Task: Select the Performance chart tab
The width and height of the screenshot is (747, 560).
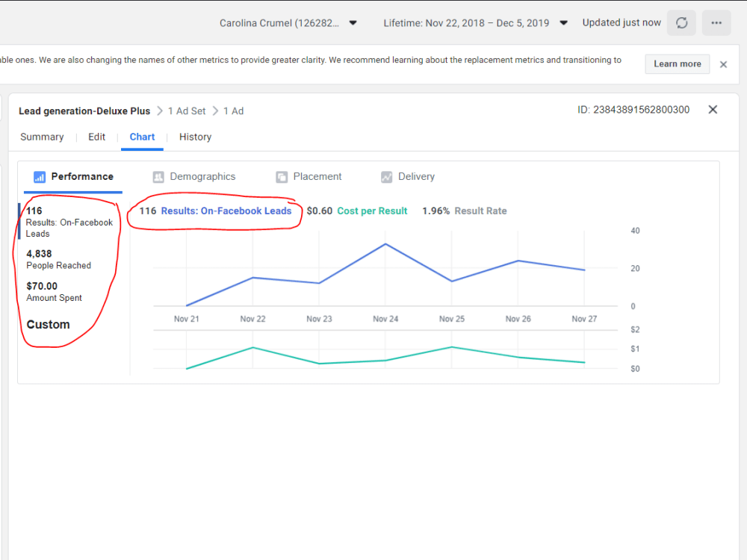Action: coord(73,177)
